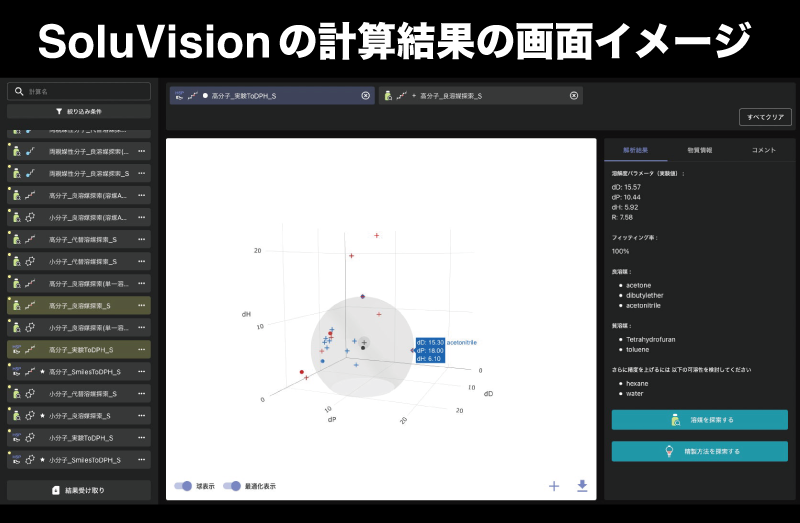Click the star icon on 高分子_SmilesToDPH_S row
The width and height of the screenshot is (800, 523).
[x=42, y=371]
